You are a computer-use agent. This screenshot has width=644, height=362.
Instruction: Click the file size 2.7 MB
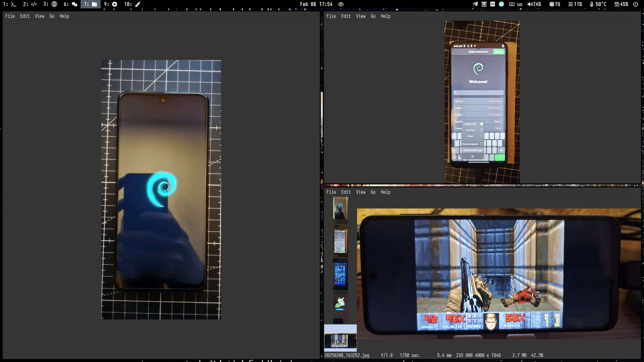pos(519,355)
